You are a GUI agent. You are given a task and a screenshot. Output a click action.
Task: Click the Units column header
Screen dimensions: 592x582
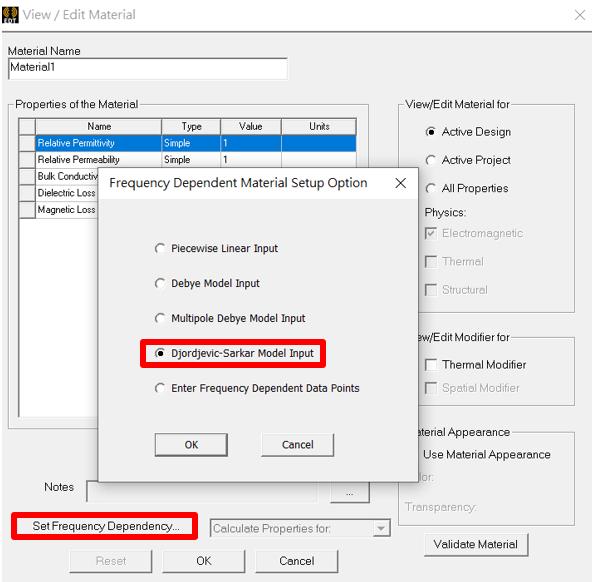click(x=319, y=126)
